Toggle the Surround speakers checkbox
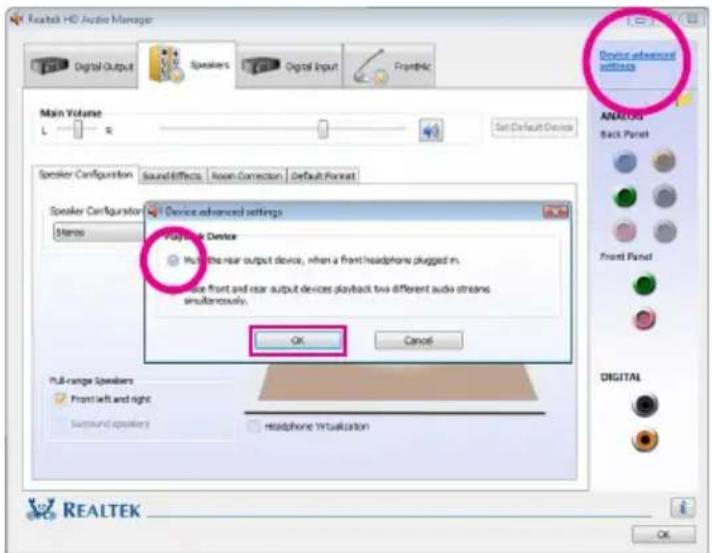The width and height of the screenshot is (712, 553). pos(60,424)
